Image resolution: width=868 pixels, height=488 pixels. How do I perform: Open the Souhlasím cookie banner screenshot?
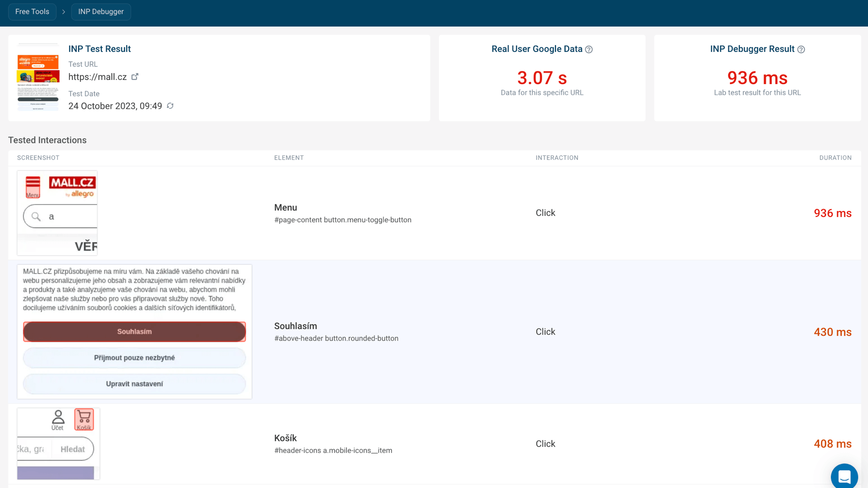tap(134, 331)
